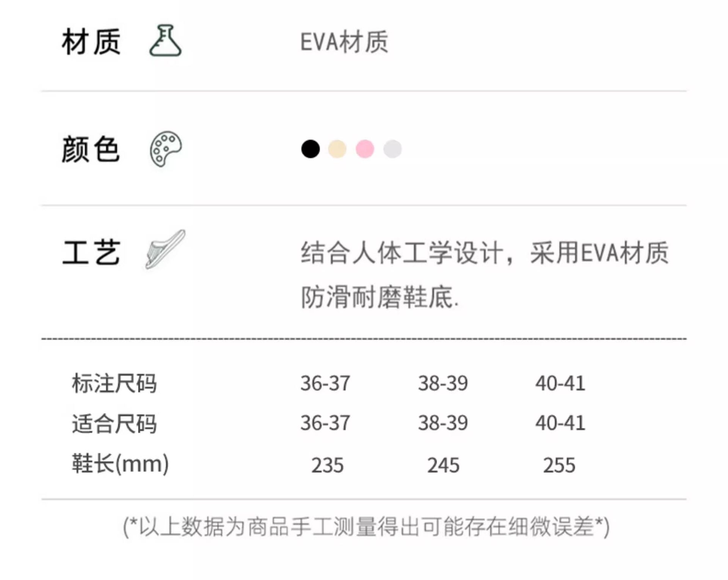Select the beige color dot
728x580 pixels.
click(x=337, y=149)
